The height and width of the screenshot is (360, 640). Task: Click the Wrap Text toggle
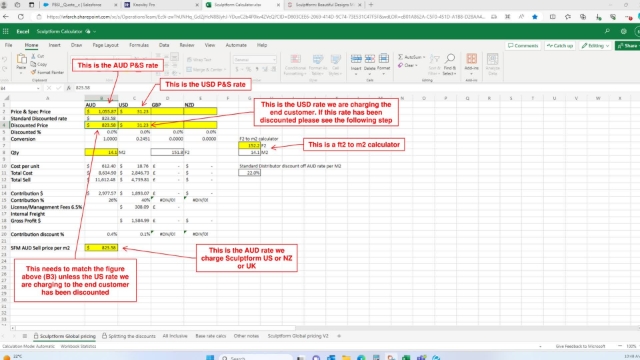pyautogui.click(x=199, y=60)
